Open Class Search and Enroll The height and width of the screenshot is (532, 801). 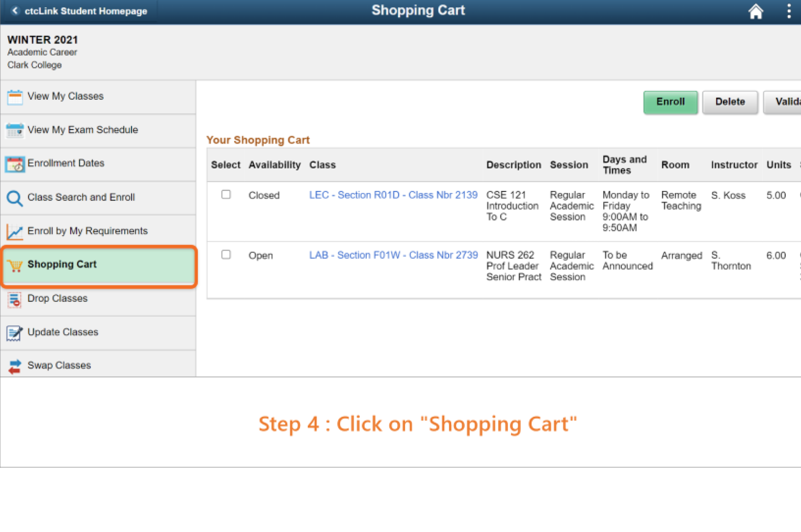81,197
